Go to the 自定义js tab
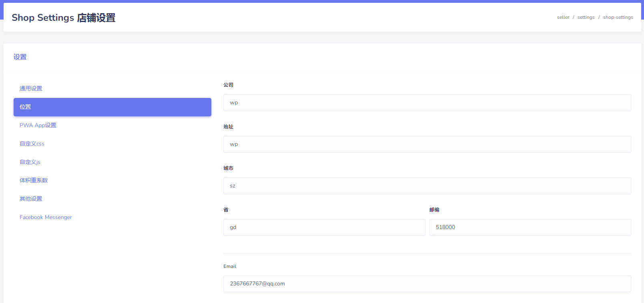 click(30, 162)
